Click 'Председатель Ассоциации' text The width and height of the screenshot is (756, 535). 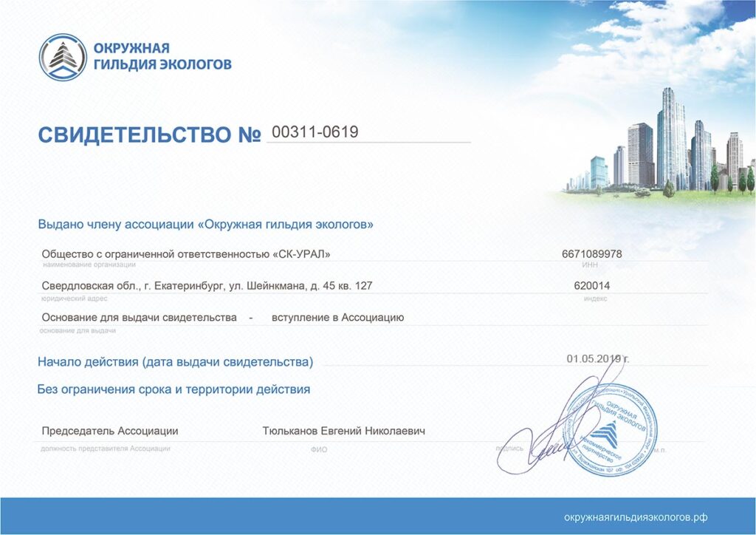[x=110, y=431]
